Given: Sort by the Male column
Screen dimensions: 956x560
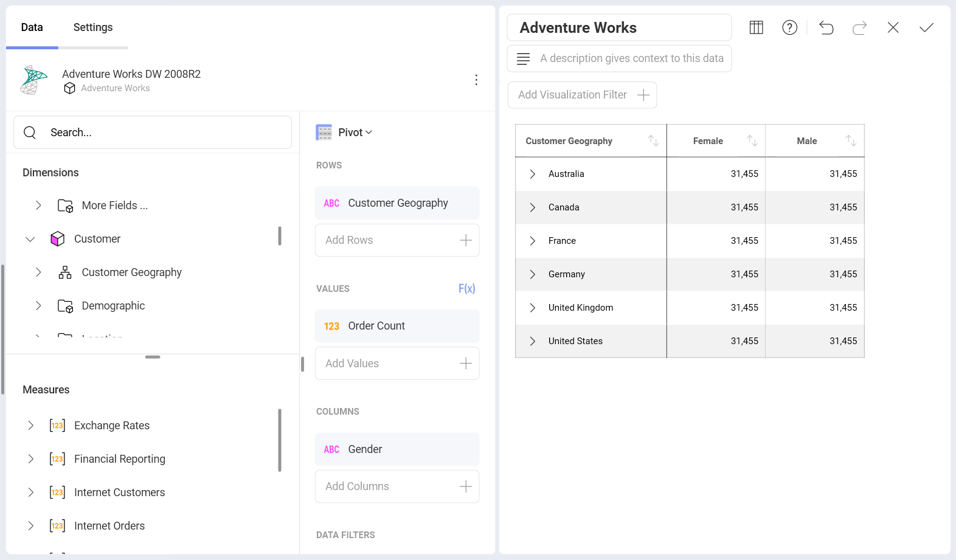Looking at the screenshot, I should click(x=851, y=140).
